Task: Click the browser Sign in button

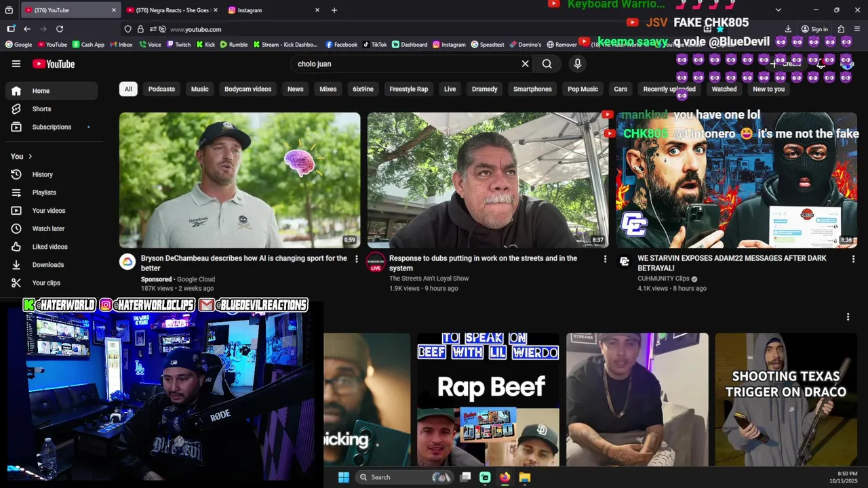Action: point(814,29)
